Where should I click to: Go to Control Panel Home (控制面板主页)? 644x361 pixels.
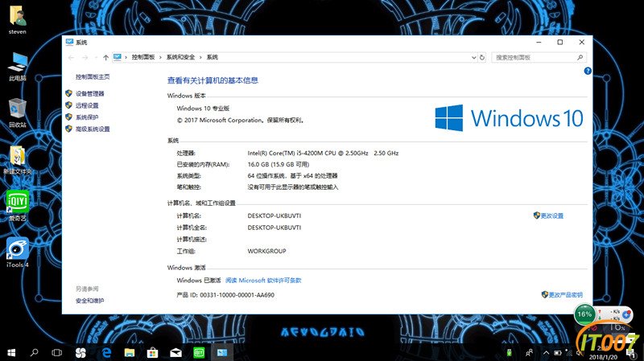(93, 76)
